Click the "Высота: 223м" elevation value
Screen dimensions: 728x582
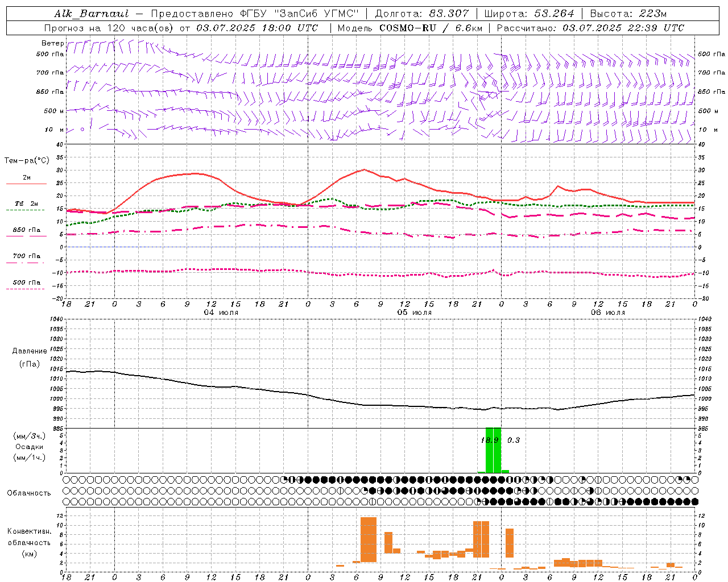coord(628,14)
